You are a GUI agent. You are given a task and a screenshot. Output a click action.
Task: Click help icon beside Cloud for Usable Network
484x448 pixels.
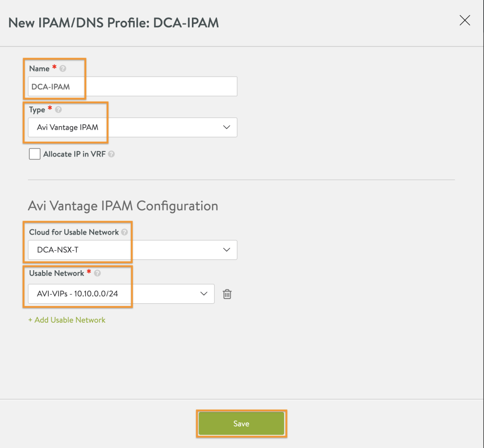[x=124, y=232]
